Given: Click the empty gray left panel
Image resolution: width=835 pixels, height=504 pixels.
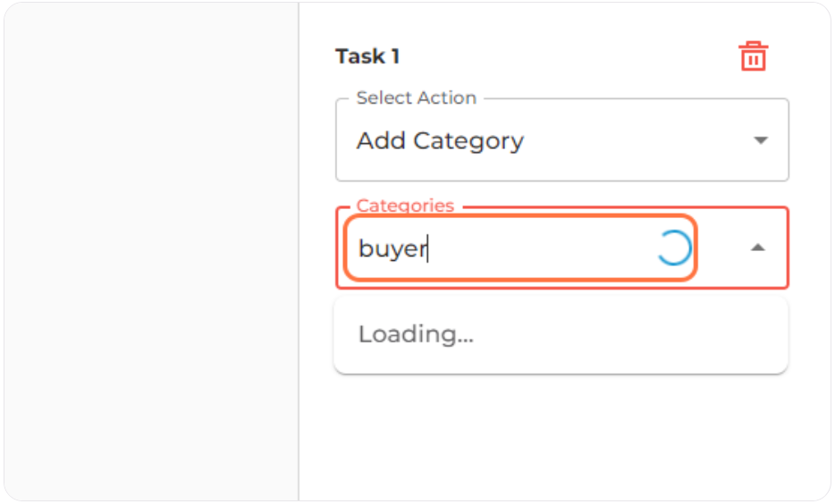Looking at the screenshot, I should click(x=151, y=251).
